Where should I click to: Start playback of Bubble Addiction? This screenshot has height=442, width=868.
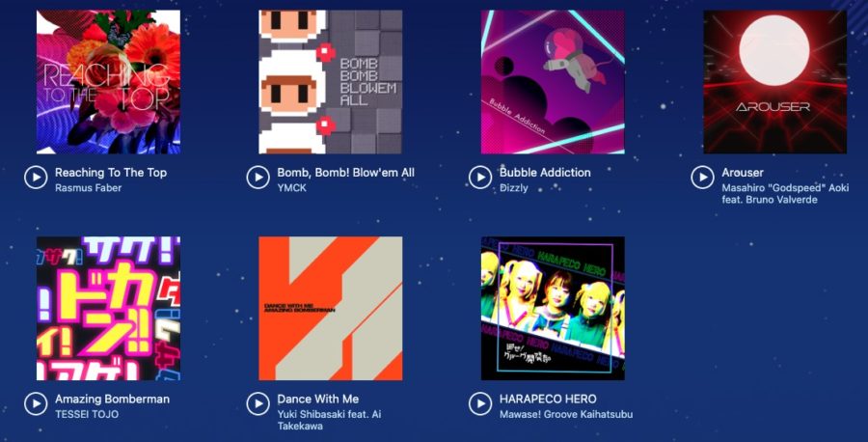click(x=480, y=178)
